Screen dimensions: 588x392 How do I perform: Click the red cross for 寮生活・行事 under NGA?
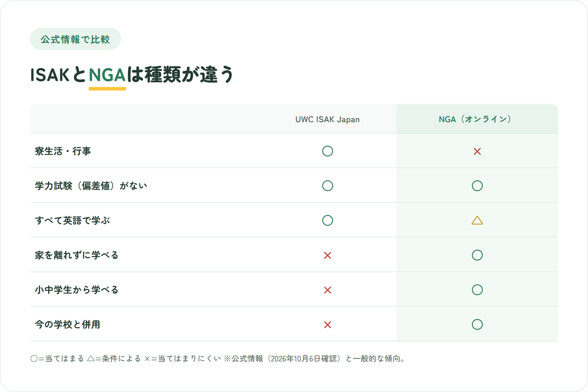(477, 151)
